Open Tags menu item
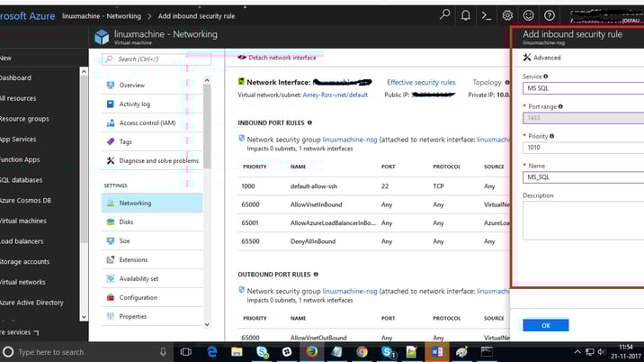Image resolution: width=644 pixels, height=362 pixels. [x=152, y=142]
